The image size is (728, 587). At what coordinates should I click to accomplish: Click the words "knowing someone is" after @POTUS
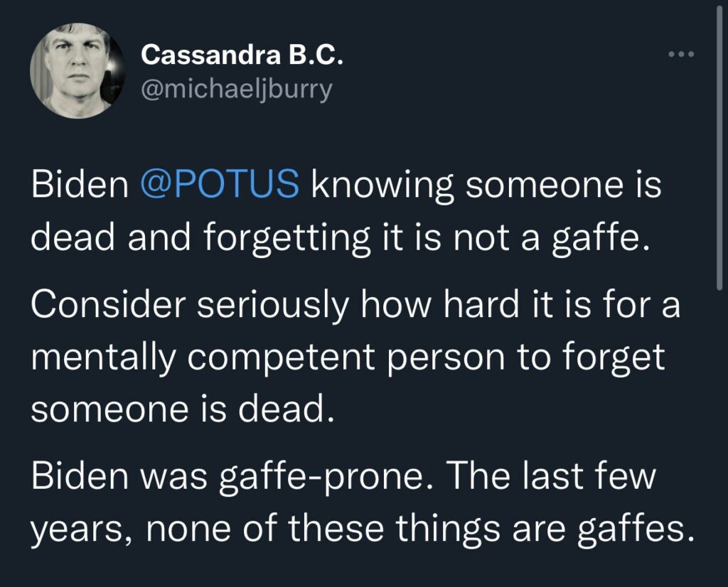pyautogui.click(x=486, y=185)
